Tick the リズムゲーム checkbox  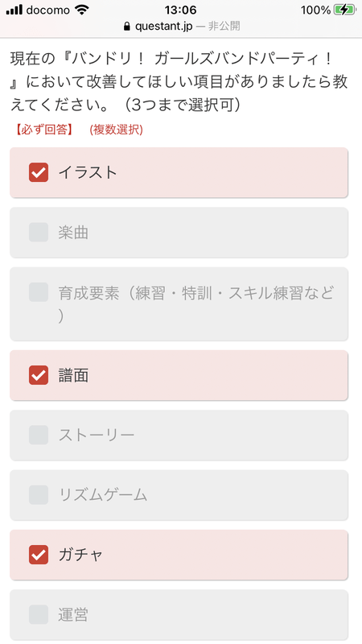[x=39, y=495]
